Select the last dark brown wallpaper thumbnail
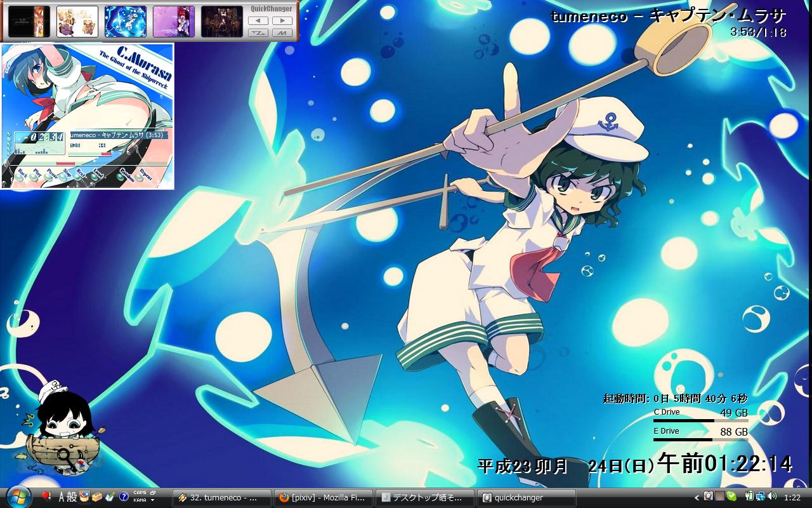The width and height of the screenshot is (812, 508). 222,22
